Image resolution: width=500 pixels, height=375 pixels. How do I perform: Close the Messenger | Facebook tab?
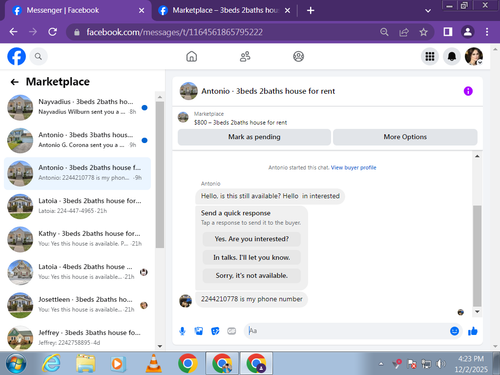pyautogui.click(x=141, y=11)
